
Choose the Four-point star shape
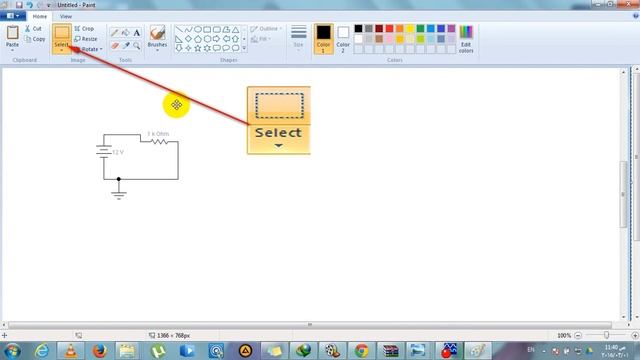tap(188, 48)
